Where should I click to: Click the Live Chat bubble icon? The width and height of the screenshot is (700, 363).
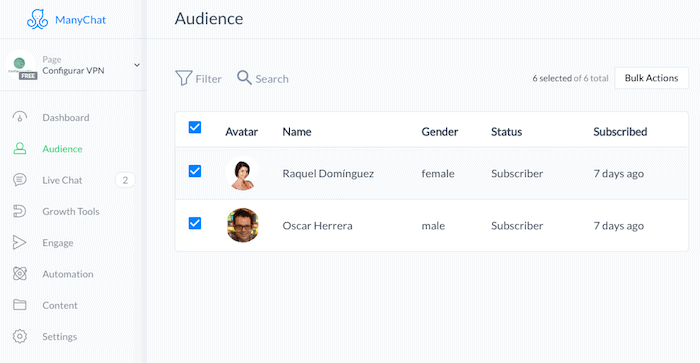click(20, 179)
